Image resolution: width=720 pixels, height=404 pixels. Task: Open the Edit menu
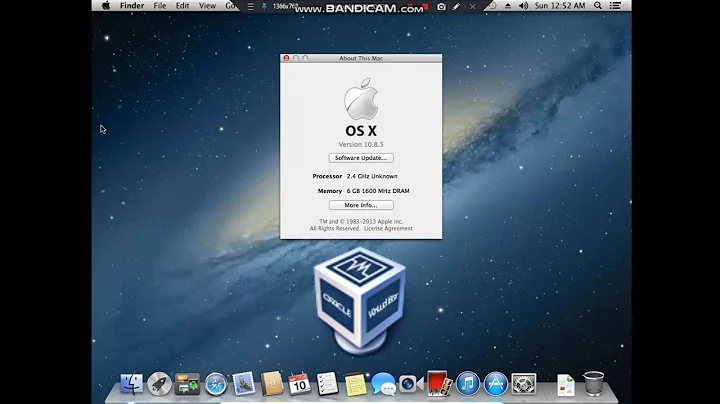click(x=182, y=6)
